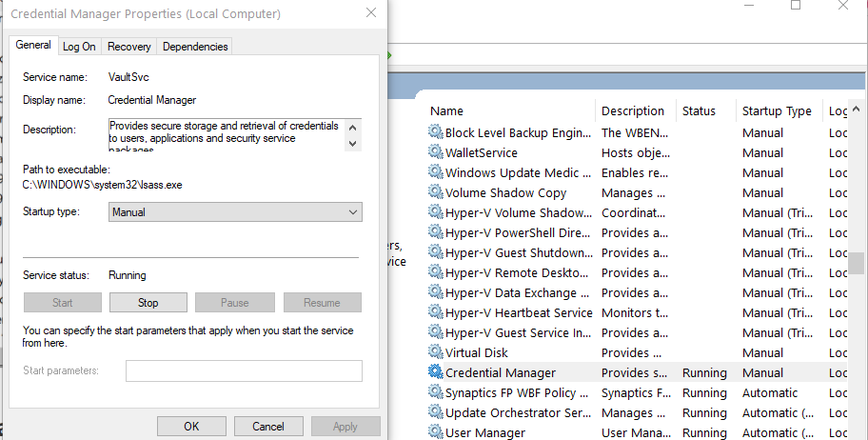The height and width of the screenshot is (440, 868).
Task: Click gear icon beside Windows Update Medic service
Action: pos(436,171)
